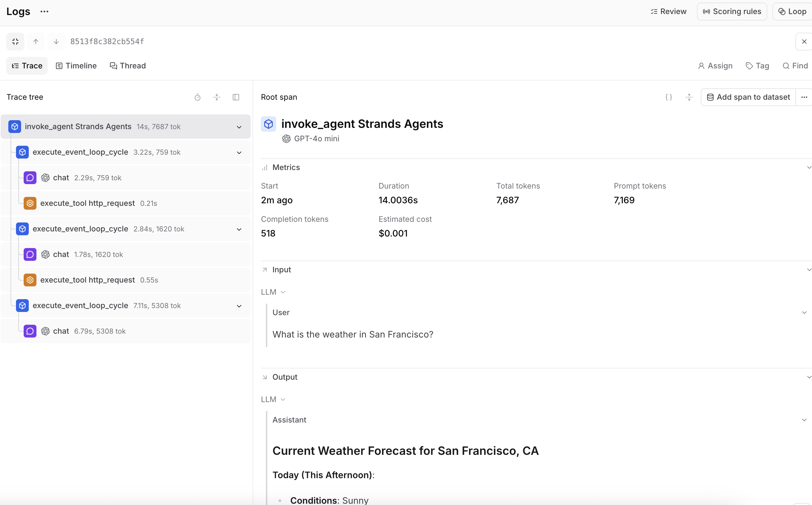Expand all nodes in the trace tree

click(217, 97)
